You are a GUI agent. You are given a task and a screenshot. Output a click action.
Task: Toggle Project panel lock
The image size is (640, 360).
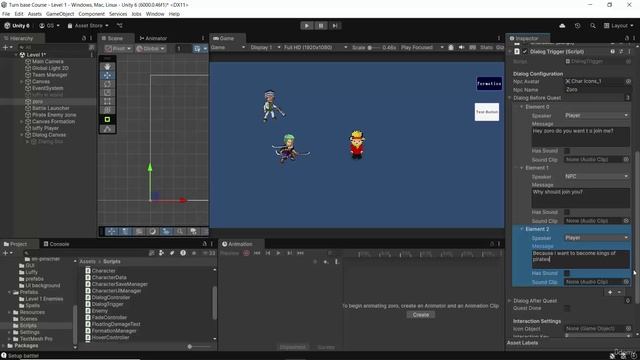[x=204, y=244]
